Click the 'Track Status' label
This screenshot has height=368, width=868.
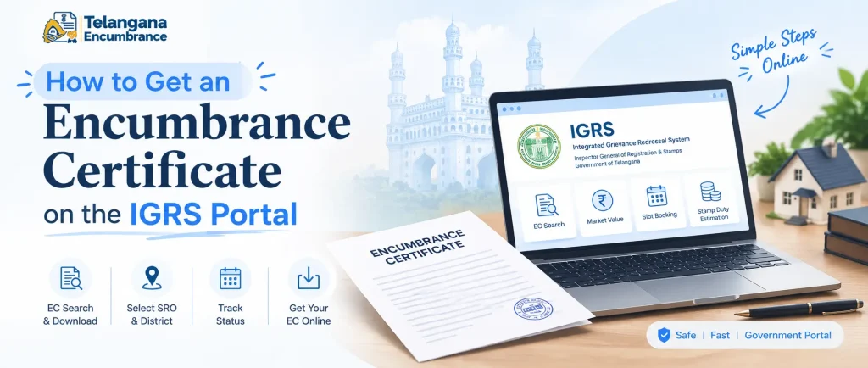[231, 315]
